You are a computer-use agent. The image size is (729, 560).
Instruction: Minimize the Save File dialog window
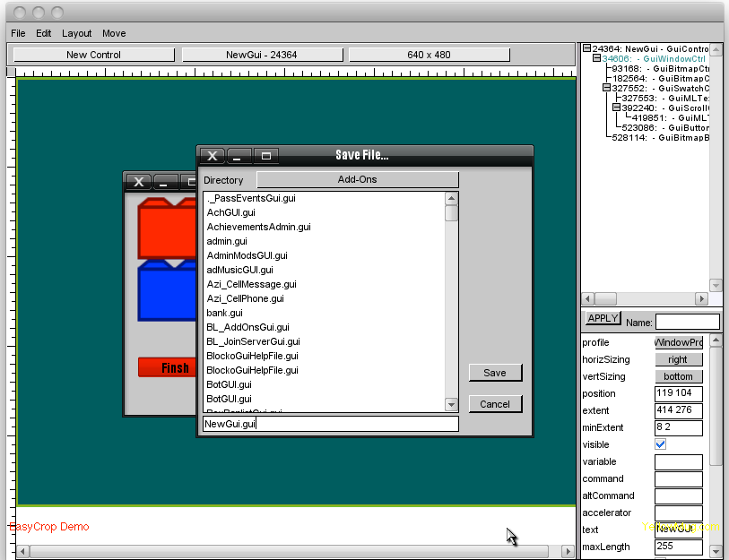point(239,156)
